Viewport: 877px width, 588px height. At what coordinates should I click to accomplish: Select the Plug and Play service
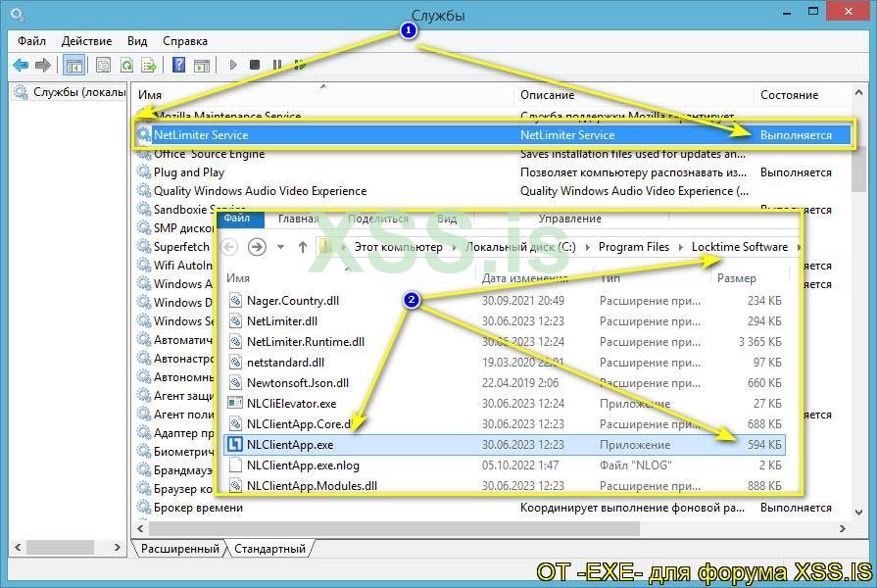(189, 172)
